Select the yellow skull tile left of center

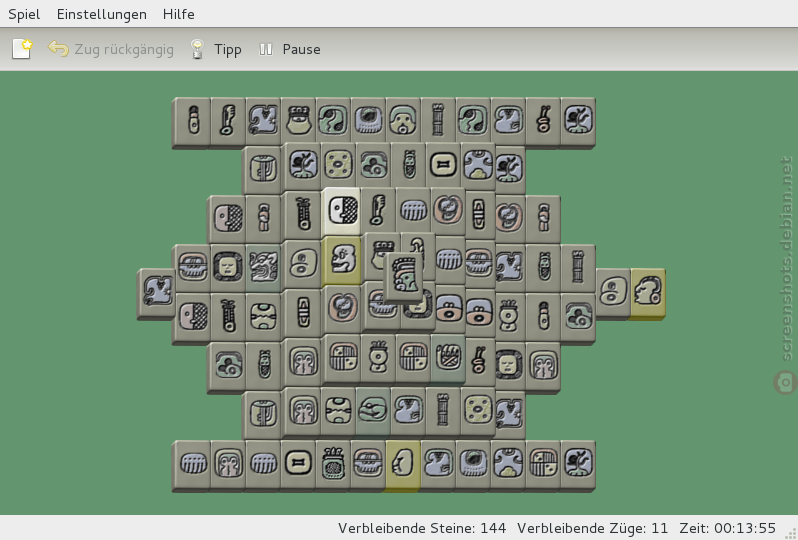coord(343,260)
